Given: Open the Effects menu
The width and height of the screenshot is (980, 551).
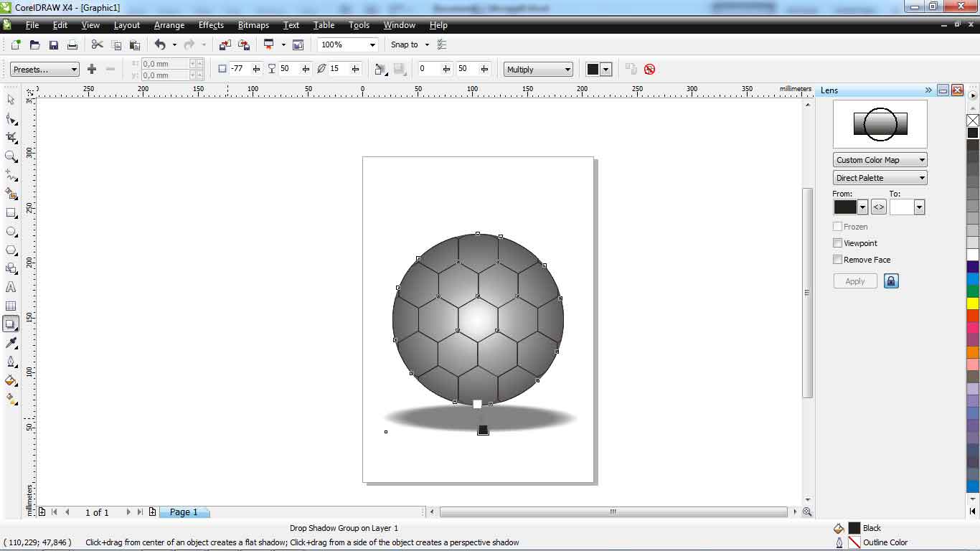Looking at the screenshot, I should coord(211,25).
